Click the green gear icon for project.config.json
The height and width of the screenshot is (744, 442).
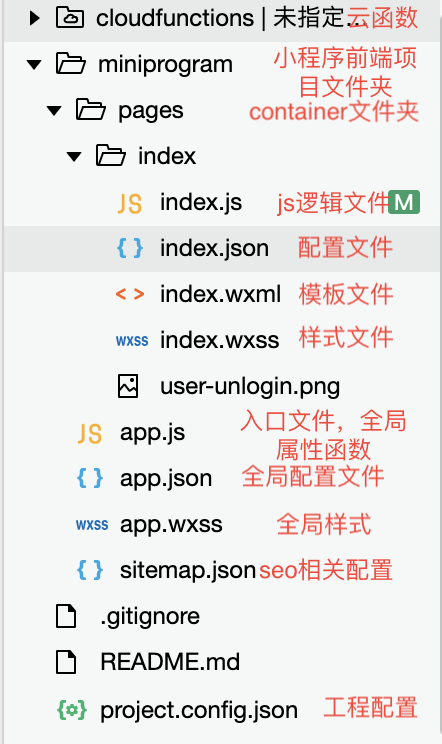pos(72,710)
